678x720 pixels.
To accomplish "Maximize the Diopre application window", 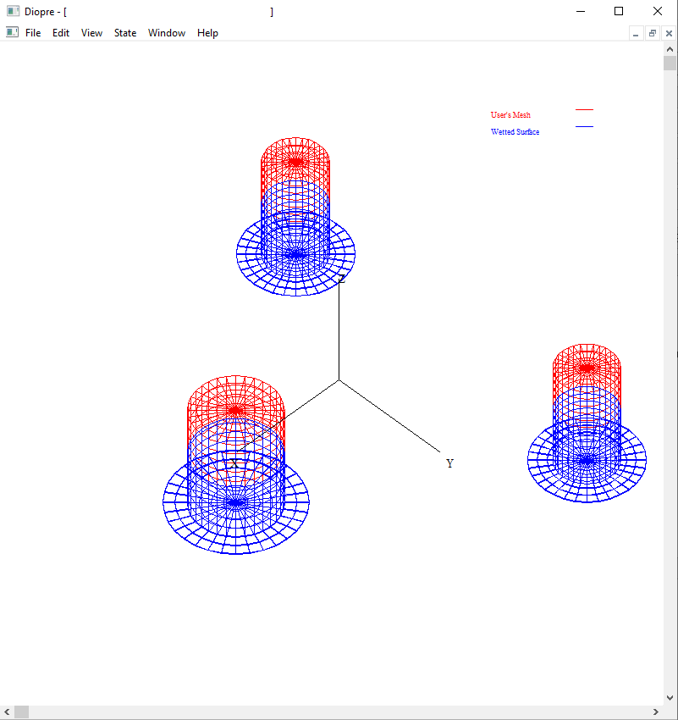I will pos(618,12).
